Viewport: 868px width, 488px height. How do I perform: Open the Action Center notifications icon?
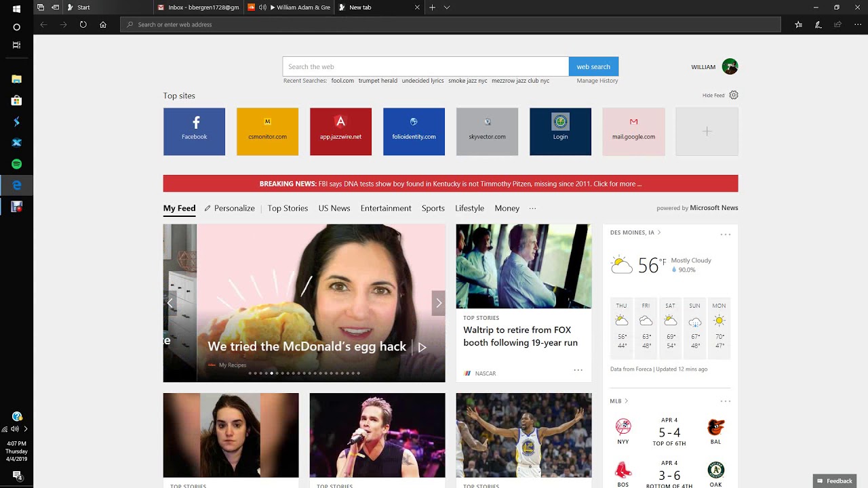(x=16, y=476)
